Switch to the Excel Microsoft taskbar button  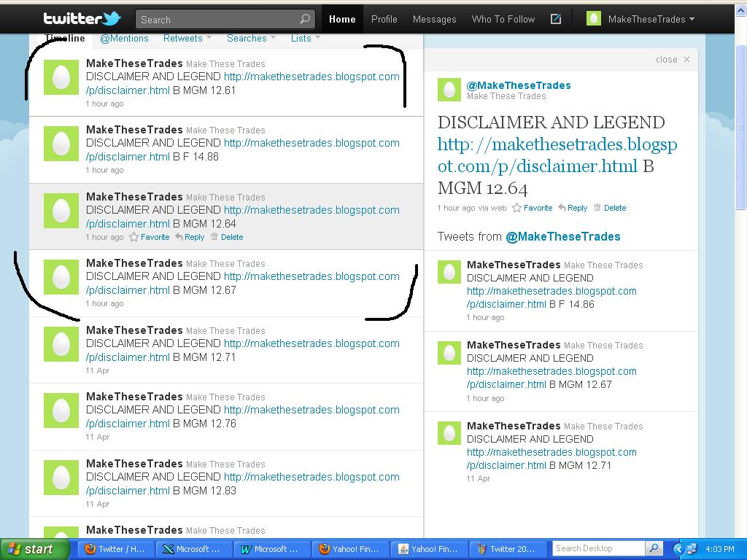(x=194, y=549)
